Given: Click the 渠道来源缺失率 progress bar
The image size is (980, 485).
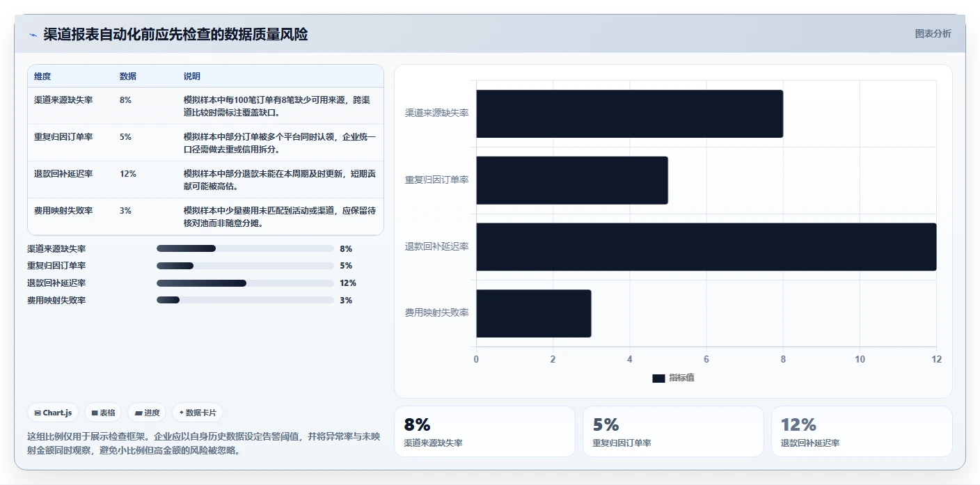Looking at the screenshot, I should tap(245, 248).
